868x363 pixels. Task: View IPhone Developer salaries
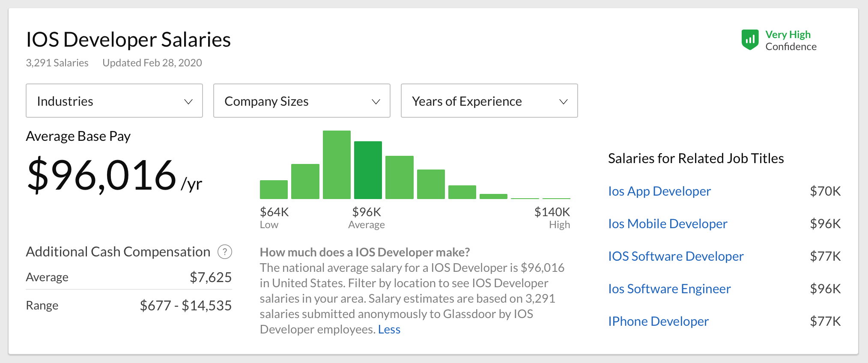pos(658,321)
